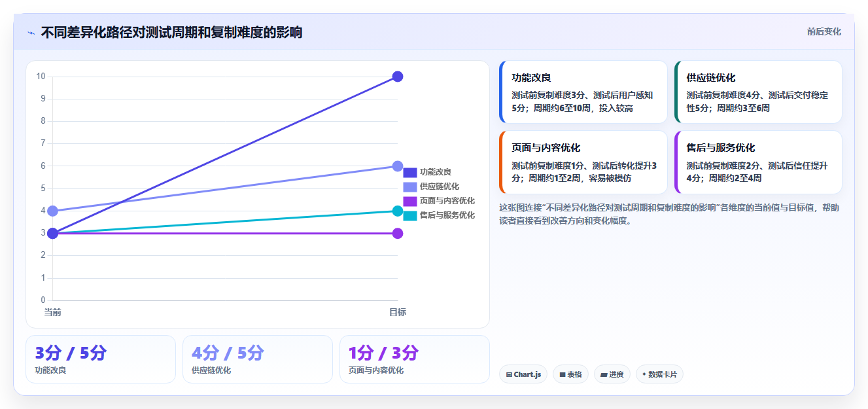Click the 功能改良 target point at 10
The height and width of the screenshot is (409, 868).
(397, 77)
